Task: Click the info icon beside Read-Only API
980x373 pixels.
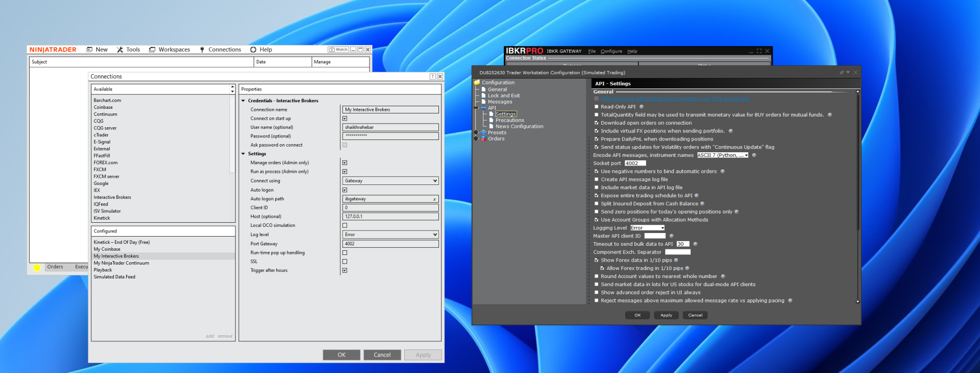Action: click(x=642, y=107)
